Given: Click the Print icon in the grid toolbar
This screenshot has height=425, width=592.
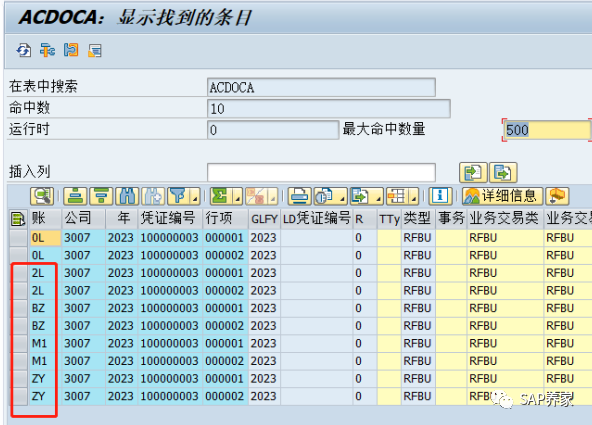Looking at the screenshot, I should coord(300,196).
